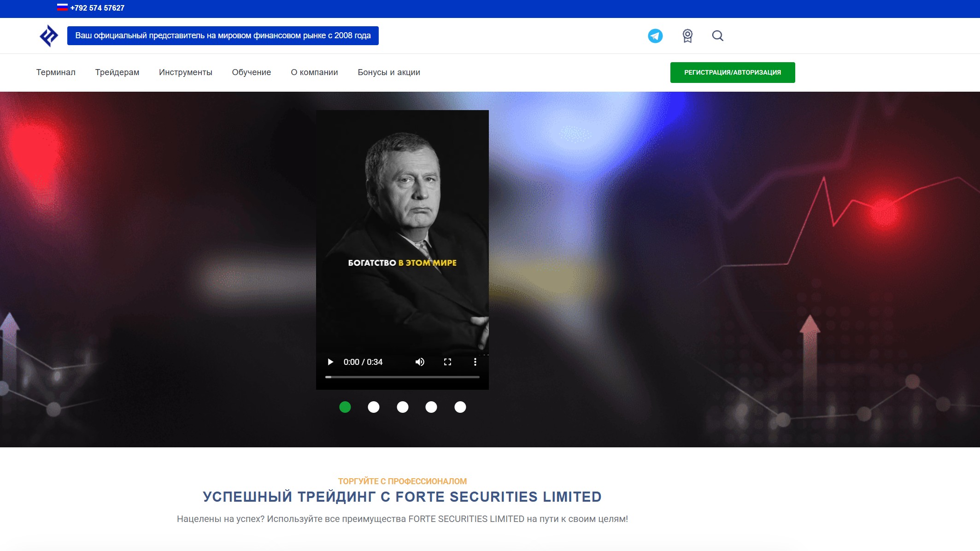This screenshot has width=980, height=551.
Task: Open the О компании menu item
Action: [x=314, y=72]
